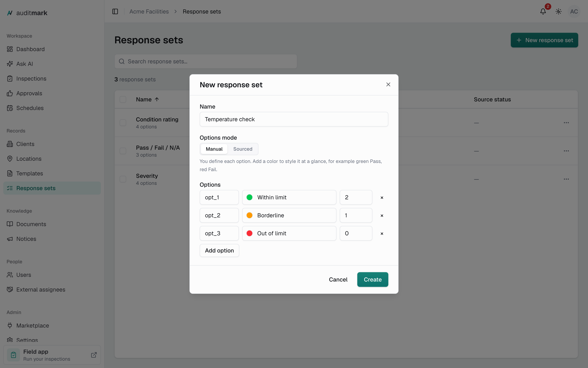Launch the Field app link
Viewport: 588px width, 368px height.
pos(52,355)
